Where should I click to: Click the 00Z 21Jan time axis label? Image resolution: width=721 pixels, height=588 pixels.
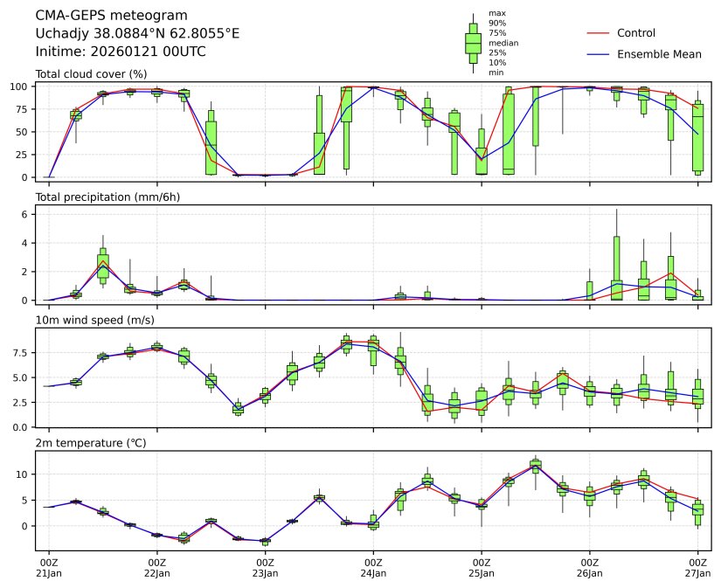[x=49, y=568]
